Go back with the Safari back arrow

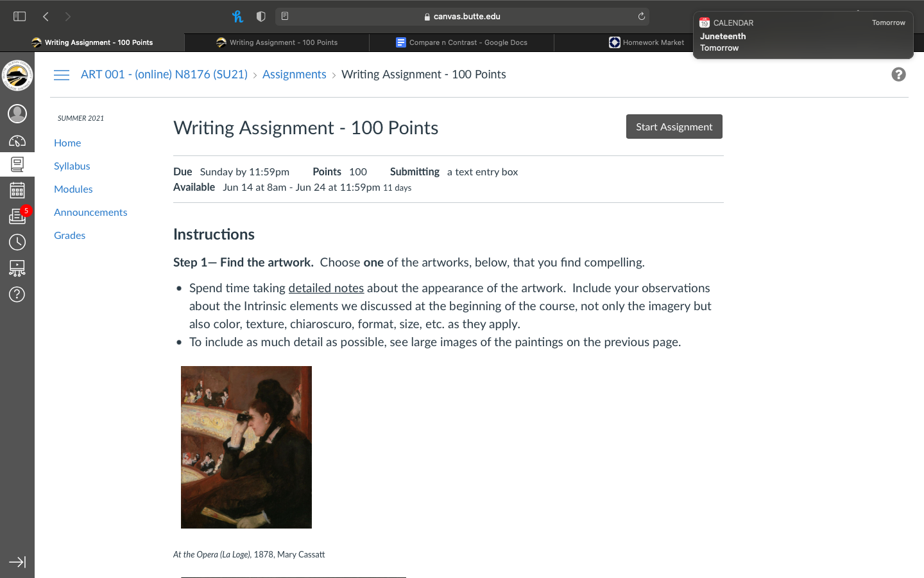(x=46, y=16)
